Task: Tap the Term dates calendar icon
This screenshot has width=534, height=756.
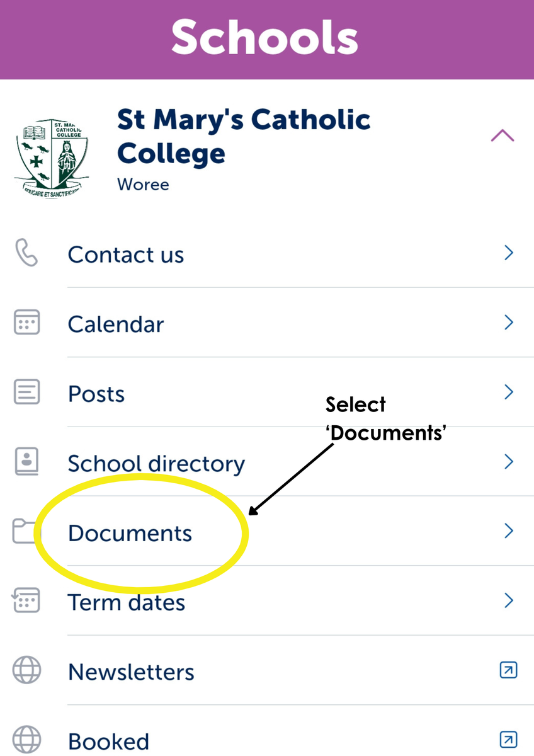Action: (26, 600)
